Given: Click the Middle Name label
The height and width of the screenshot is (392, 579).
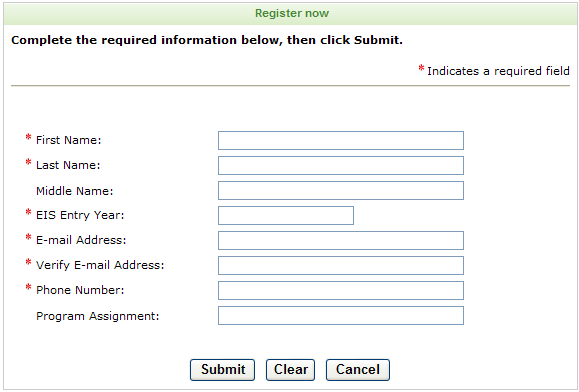Looking at the screenshot, I should 75,191.
